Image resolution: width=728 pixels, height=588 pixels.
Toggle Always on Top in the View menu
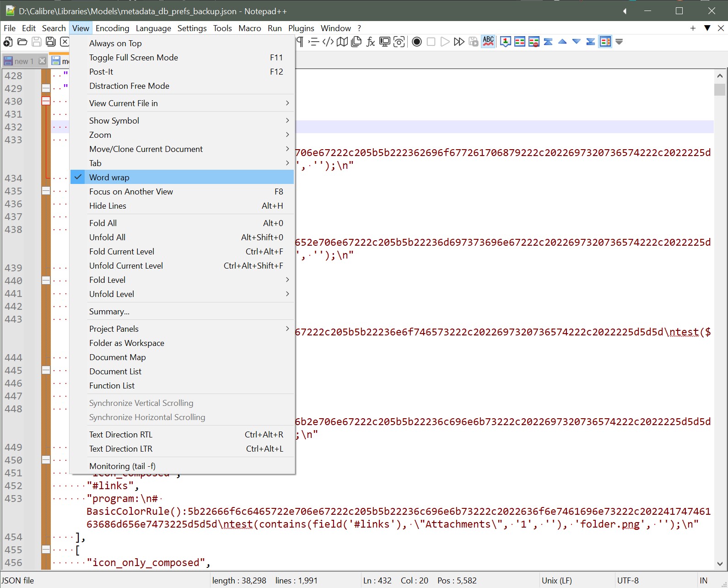coord(115,43)
